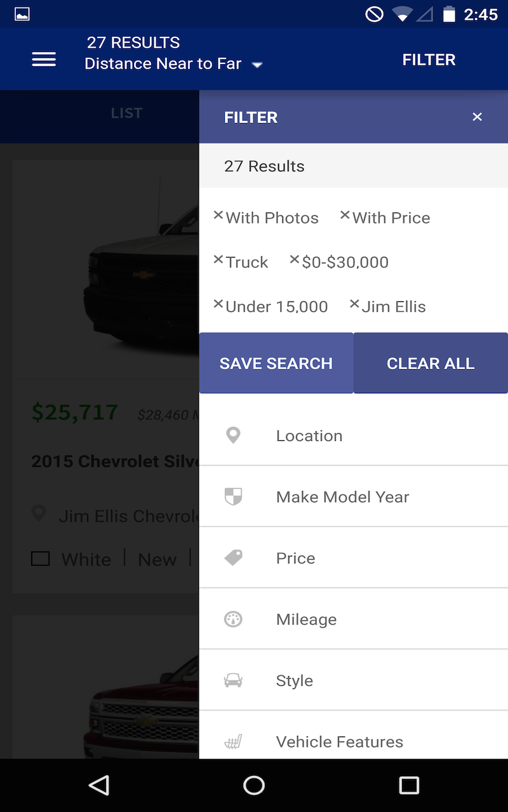This screenshot has width=508, height=812.
Task: Select the price tag icon next to Price
Action: coord(233,558)
